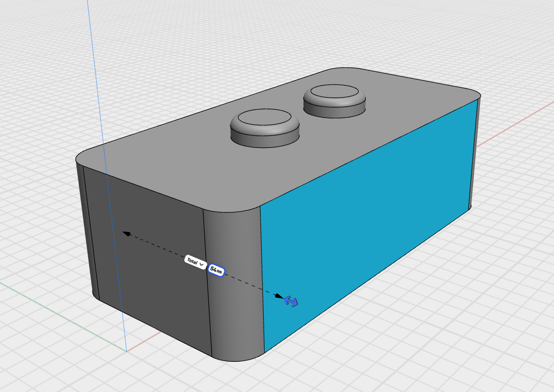Image resolution: width=554 pixels, height=392 pixels.
Task: Click the 54 mm dimension value field
Action: pos(216,270)
